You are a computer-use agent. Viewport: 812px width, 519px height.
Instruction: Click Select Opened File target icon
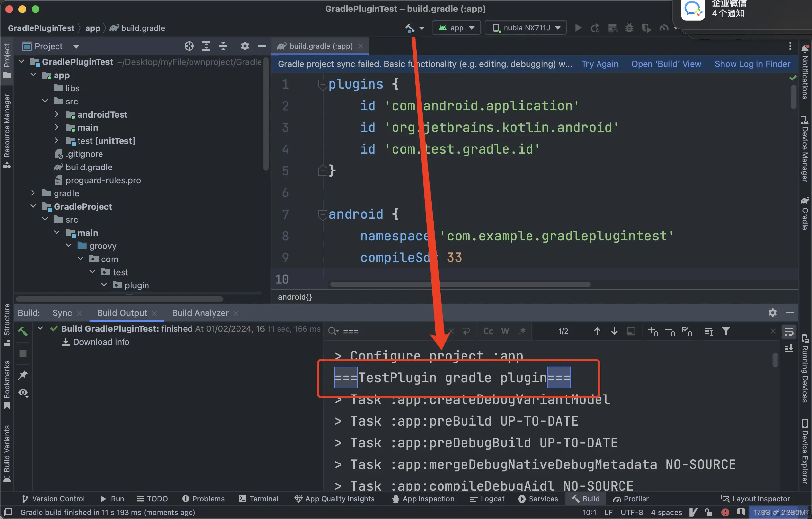point(189,46)
